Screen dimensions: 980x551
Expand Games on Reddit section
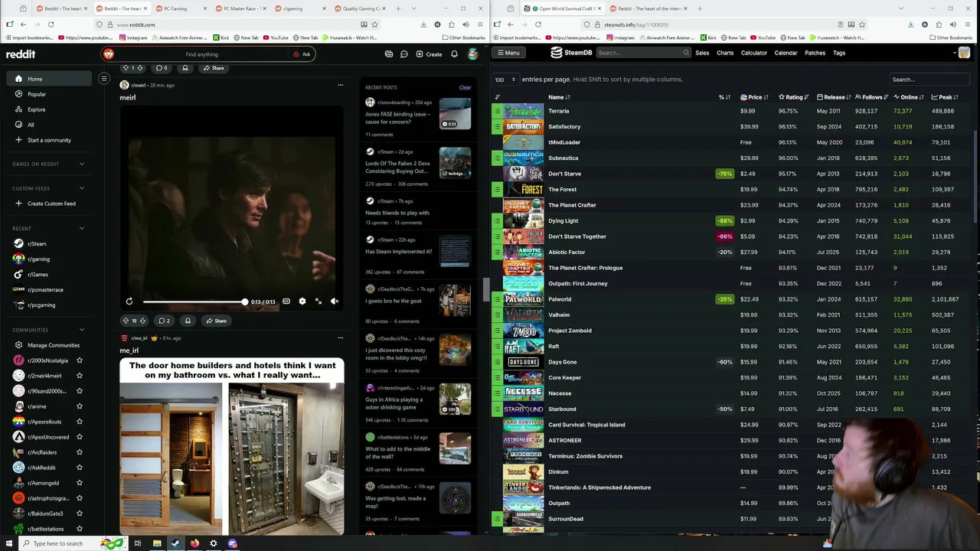[x=82, y=164]
